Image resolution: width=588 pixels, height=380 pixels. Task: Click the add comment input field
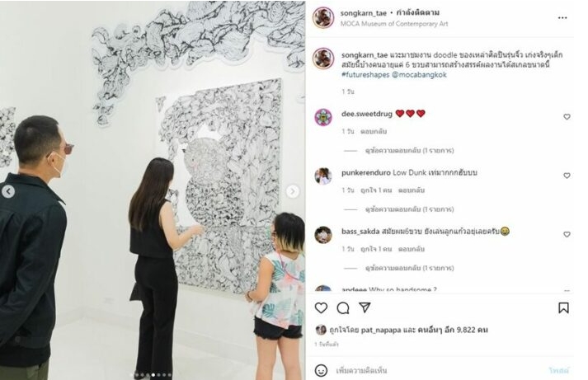(x=439, y=370)
